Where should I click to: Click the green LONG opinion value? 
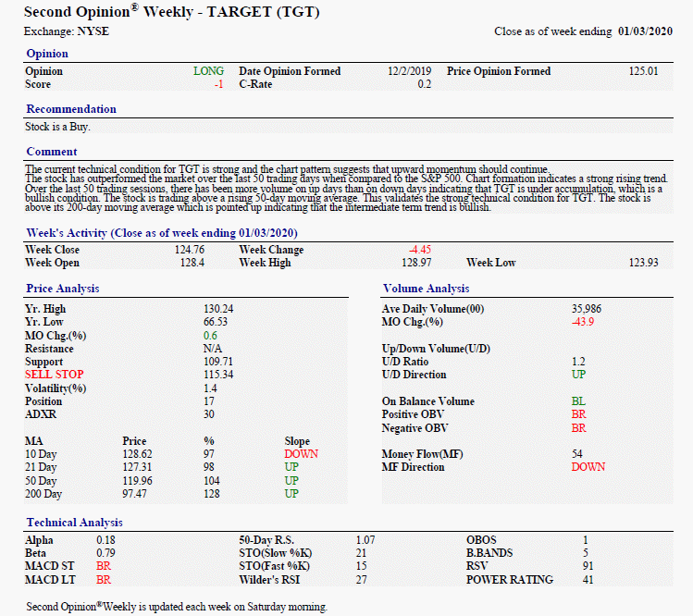coord(208,71)
